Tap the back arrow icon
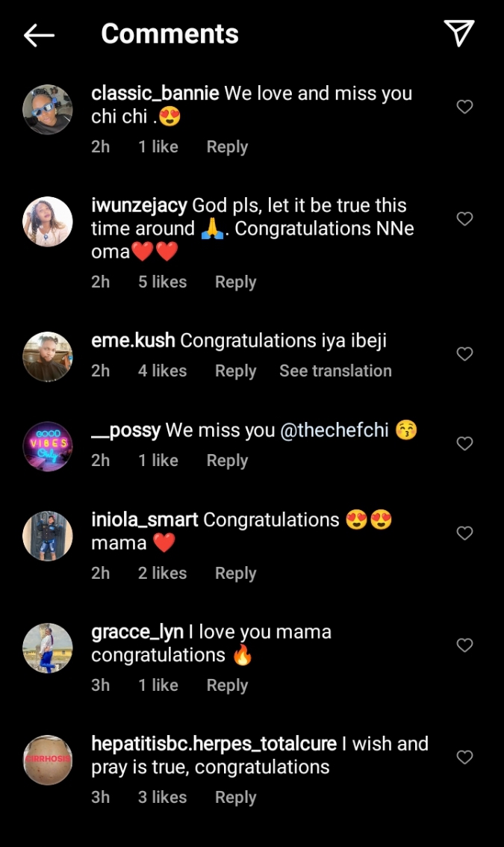 tap(39, 34)
